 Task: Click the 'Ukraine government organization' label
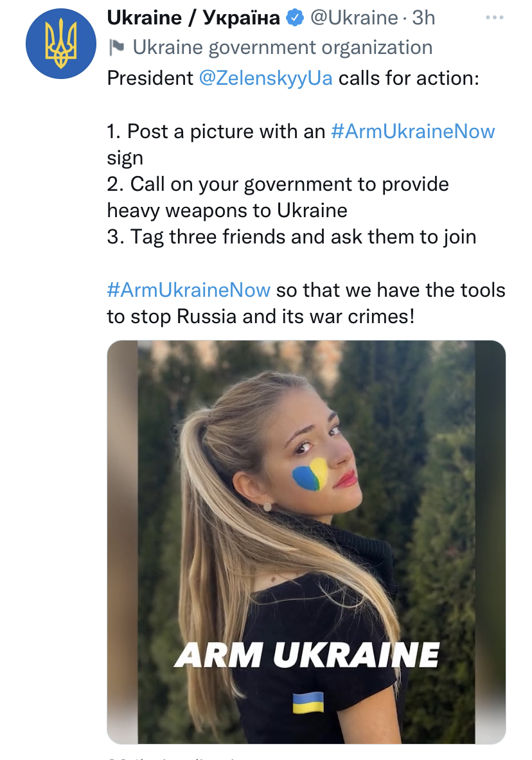coord(283,48)
